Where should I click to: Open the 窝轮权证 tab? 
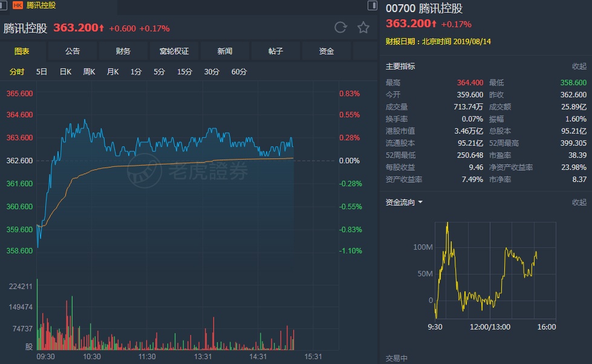[x=174, y=51]
